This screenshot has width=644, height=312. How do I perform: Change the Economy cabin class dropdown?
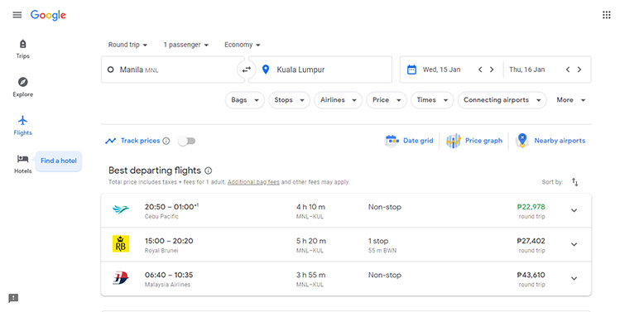pos(243,45)
